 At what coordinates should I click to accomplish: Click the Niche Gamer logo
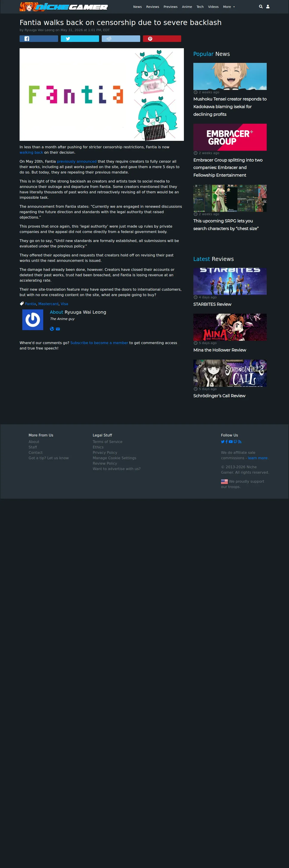(64, 7)
